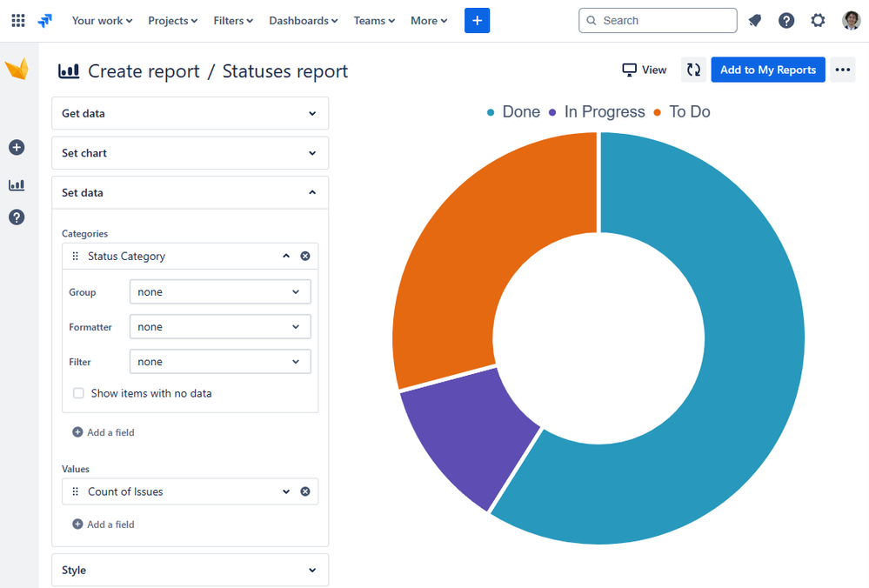
Task: Grab the Status Category drag handle
Action: click(x=76, y=256)
